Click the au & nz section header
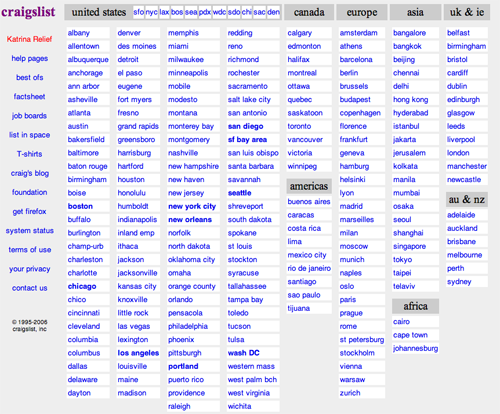 (467, 199)
